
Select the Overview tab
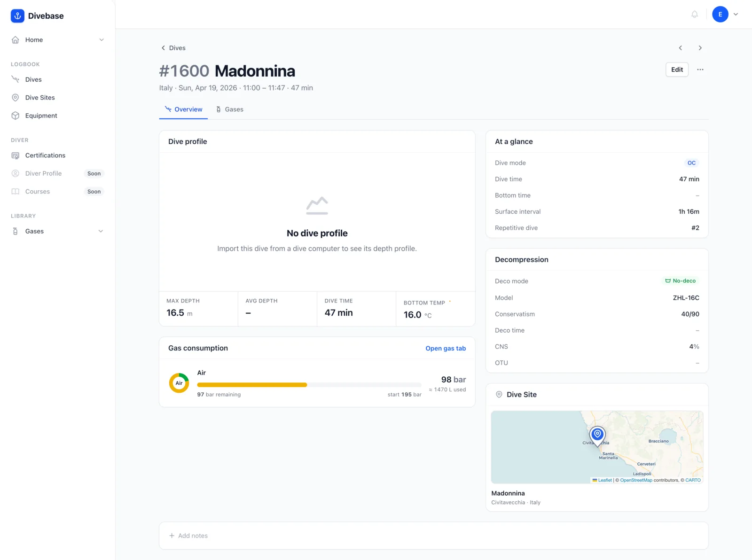pyautogui.click(x=183, y=109)
